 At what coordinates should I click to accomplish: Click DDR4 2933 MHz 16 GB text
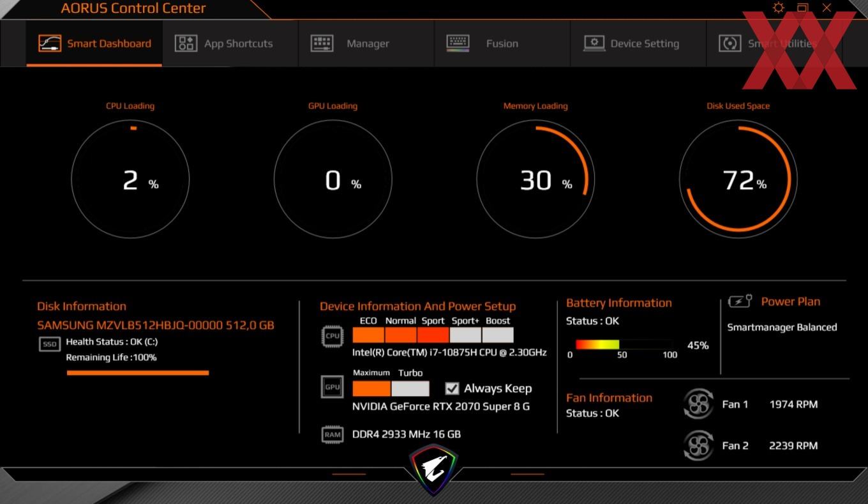tap(407, 434)
